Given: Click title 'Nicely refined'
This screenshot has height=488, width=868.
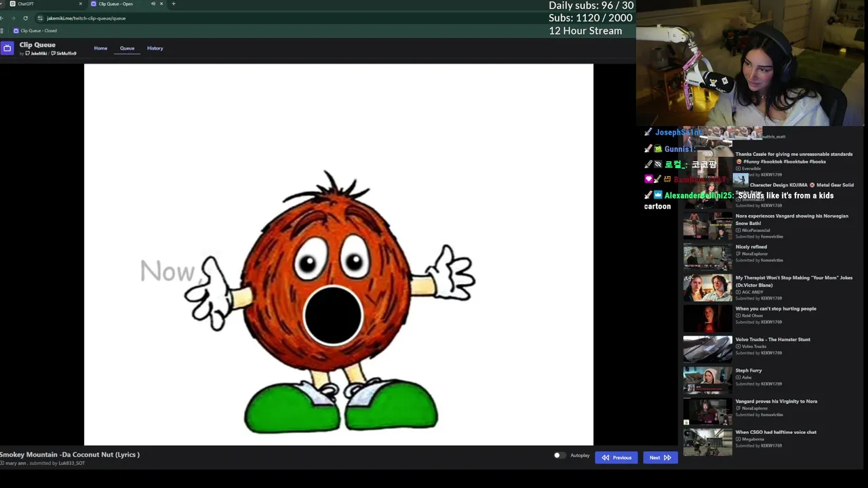Looking at the screenshot, I should coord(751,247).
